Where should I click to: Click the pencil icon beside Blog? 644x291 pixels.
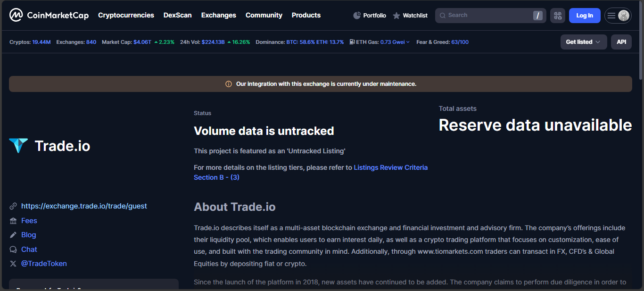click(x=13, y=235)
